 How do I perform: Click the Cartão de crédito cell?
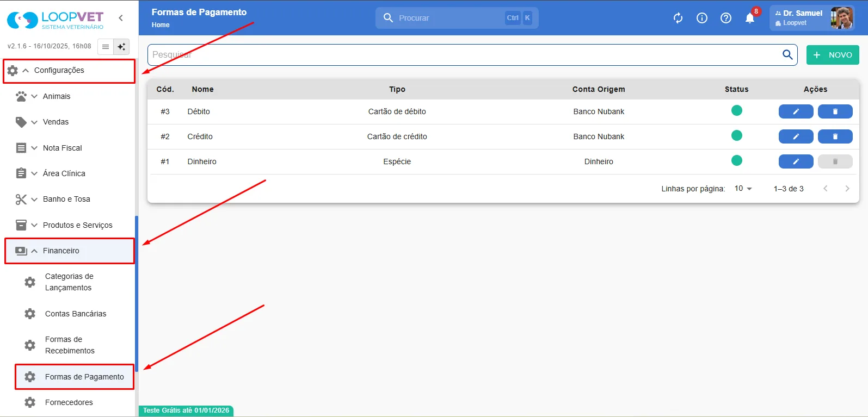[397, 136]
